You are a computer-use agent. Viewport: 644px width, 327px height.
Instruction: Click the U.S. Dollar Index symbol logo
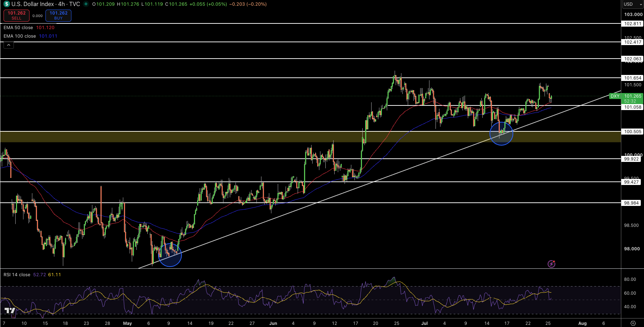[7, 4]
